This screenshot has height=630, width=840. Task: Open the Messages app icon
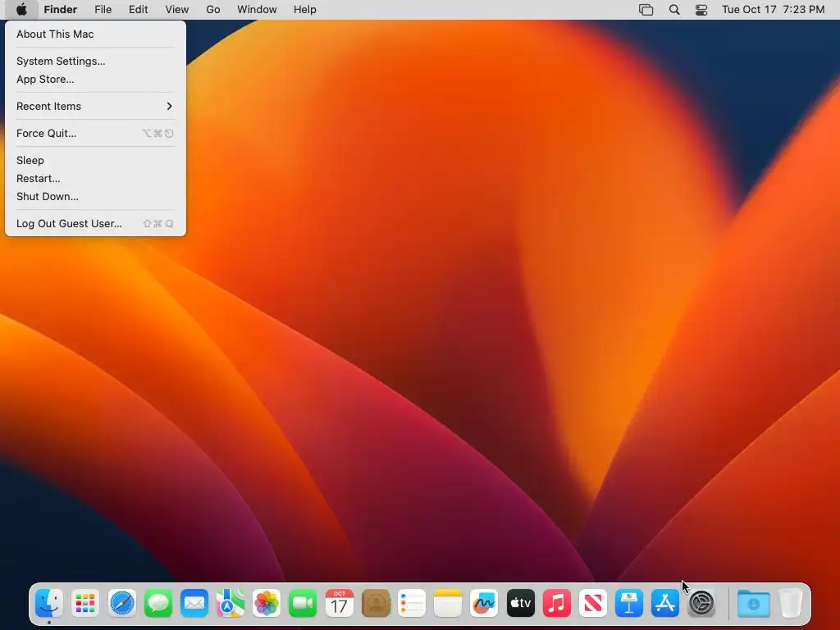click(158, 603)
